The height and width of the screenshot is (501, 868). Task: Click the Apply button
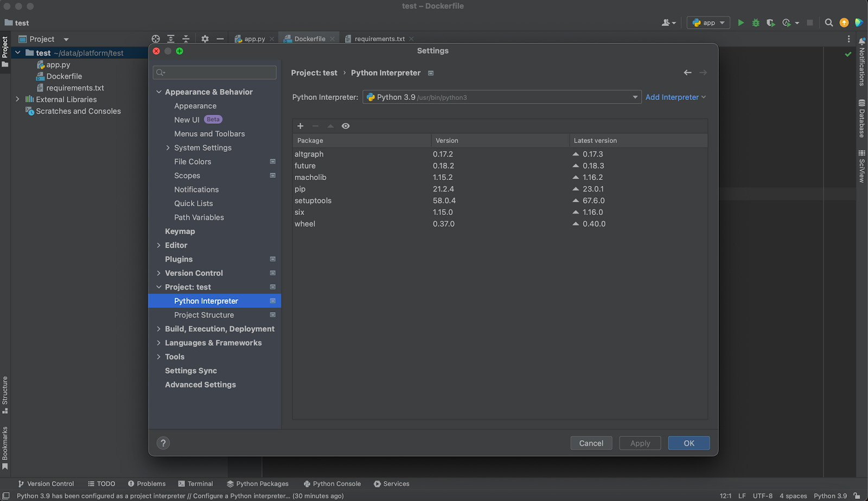640,443
